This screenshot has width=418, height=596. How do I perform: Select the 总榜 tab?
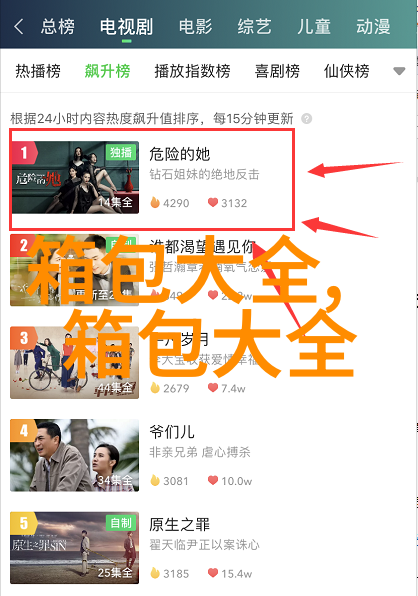tap(58, 27)
